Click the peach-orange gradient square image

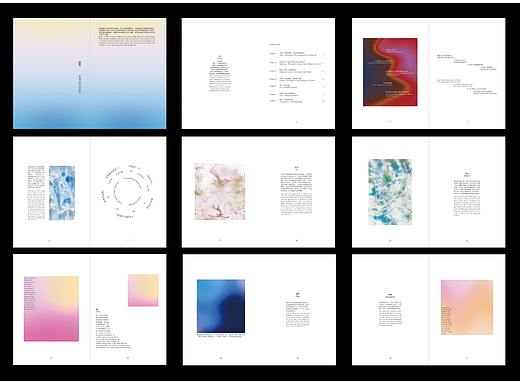[x=467, y=307]
